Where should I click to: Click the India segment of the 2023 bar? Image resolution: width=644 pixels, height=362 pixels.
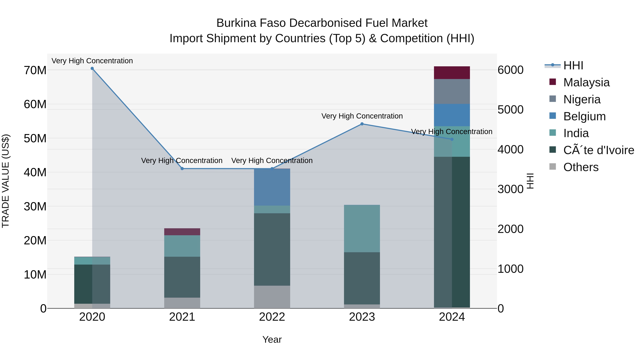click(362, 229)
